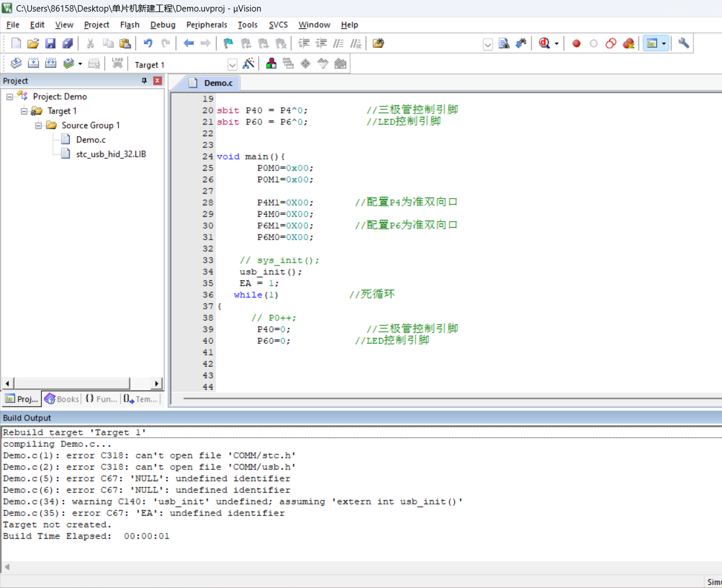722x588 pixels.
Task: Navigate forwards with the right arrow
Action: 206,43
